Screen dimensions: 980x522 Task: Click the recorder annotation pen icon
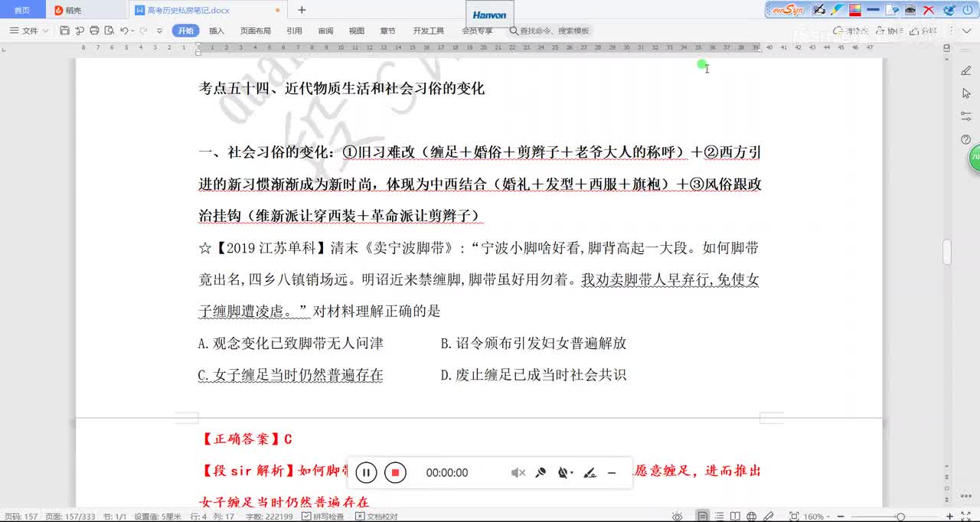(590, 473)
